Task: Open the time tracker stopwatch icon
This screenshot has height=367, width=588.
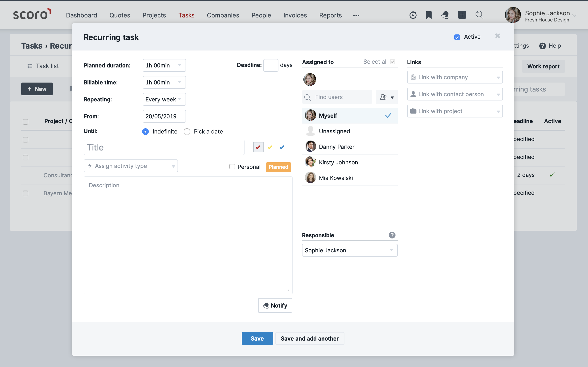Action: (x=413, y=15)
